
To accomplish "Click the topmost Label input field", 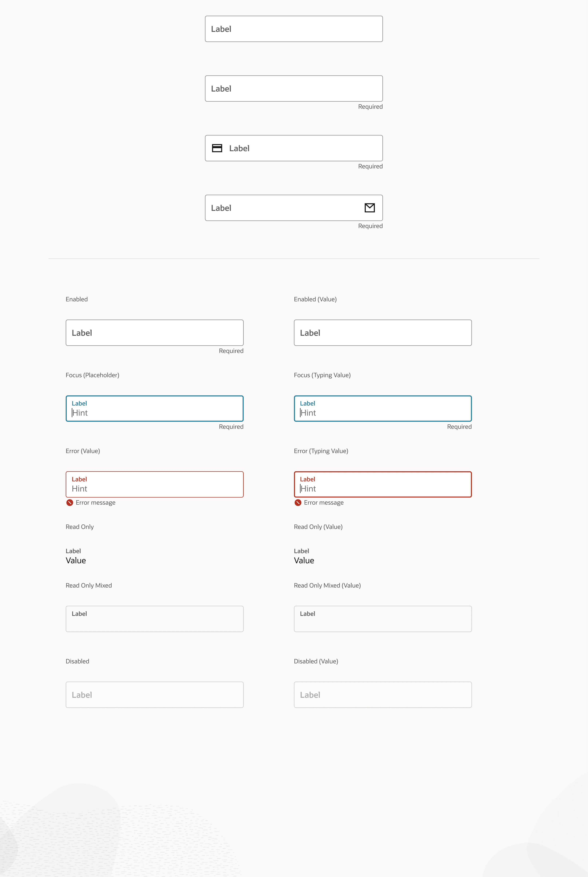I will tap(294, 29).
